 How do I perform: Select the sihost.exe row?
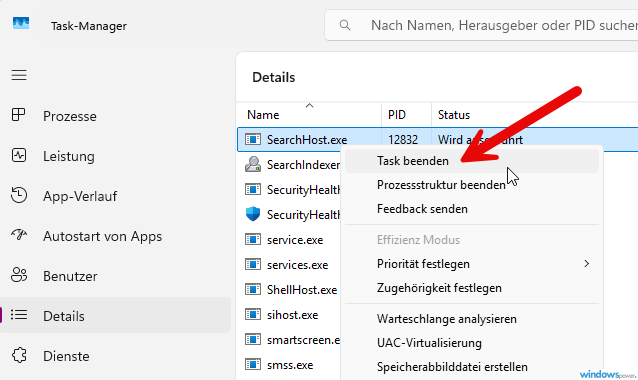293,315
